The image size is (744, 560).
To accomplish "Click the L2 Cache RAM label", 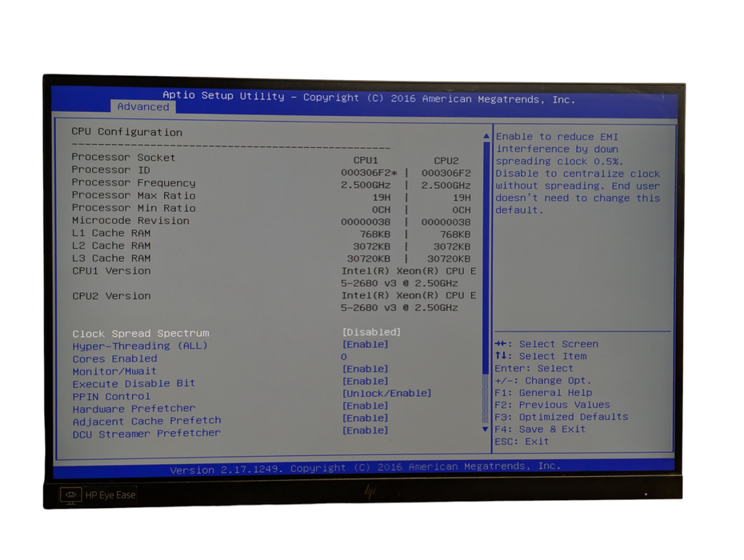I will 111,246.
